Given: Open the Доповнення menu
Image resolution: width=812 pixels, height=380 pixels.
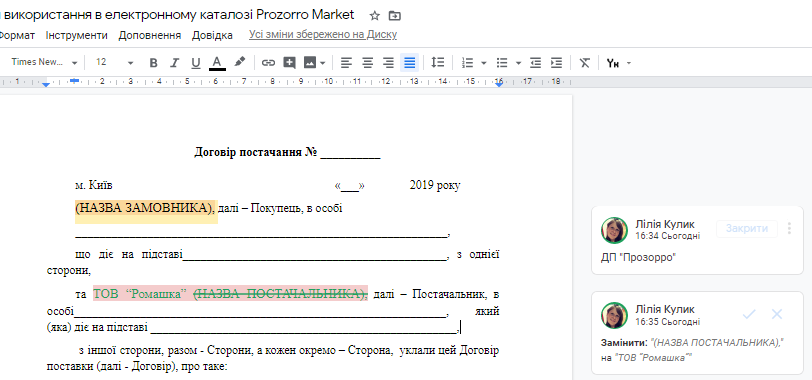Looking at the screenshot, I should (x=150, y=35).
